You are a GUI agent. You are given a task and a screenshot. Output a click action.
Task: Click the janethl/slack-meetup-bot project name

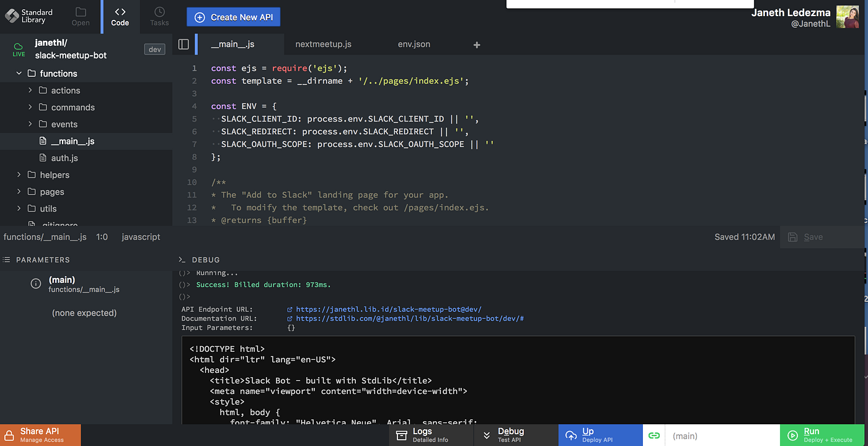tap(71, 49)
